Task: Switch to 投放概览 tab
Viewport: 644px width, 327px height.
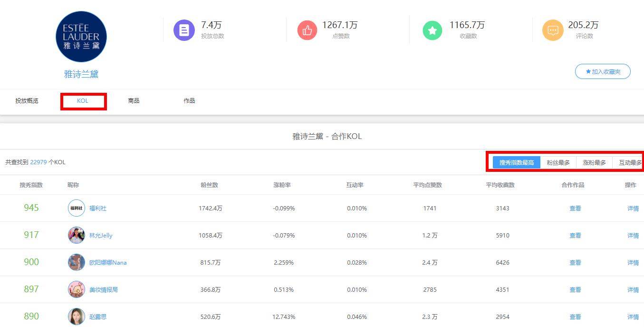Action: (27, 101)
